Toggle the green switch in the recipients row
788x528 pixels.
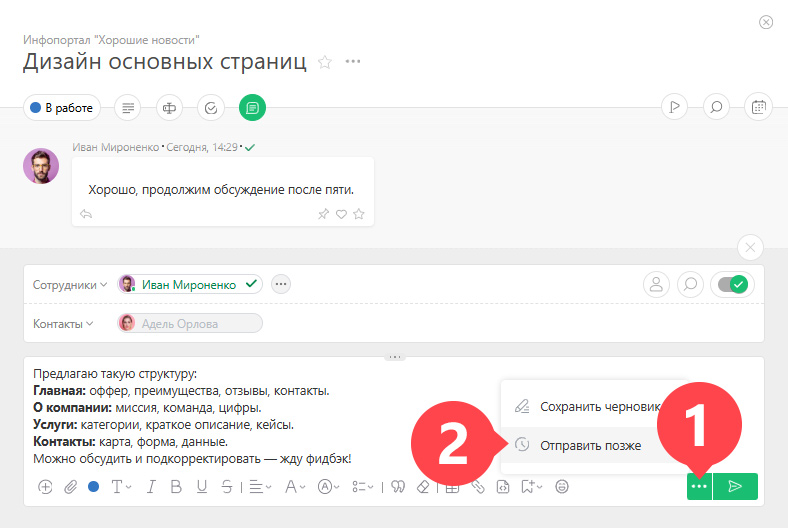(x=733, y=284)
